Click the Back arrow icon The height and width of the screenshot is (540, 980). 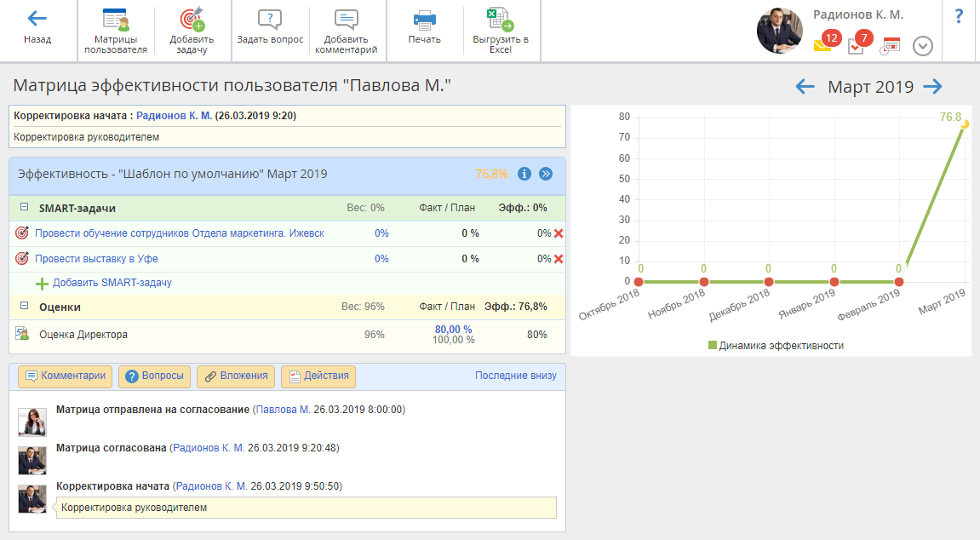pyautogui.click(x=37, y=19)
